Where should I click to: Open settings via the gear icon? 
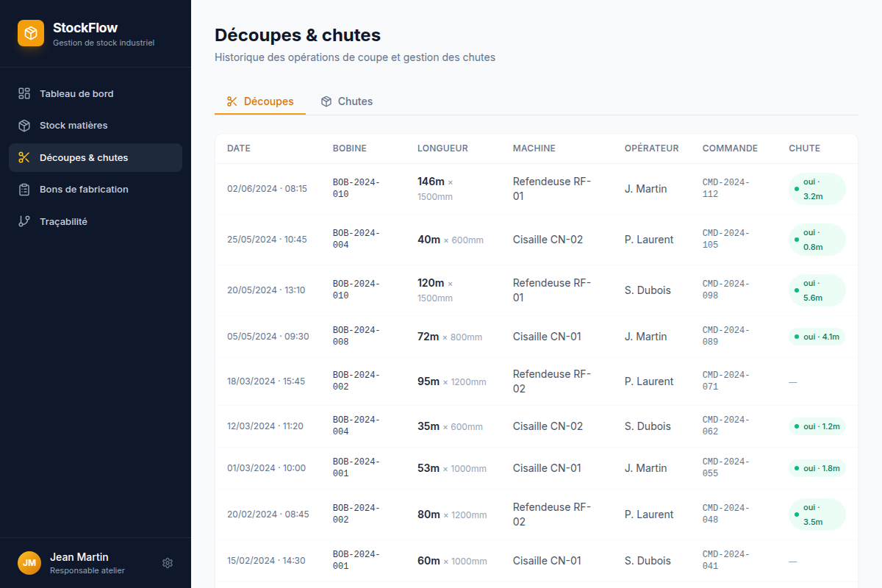[168, 563]
